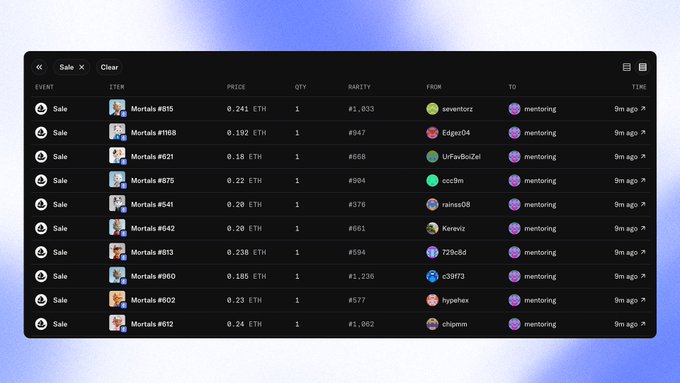This screenshot has height=383, width=680.
Task: Click rarity rank #1,033
Action: 361,109
